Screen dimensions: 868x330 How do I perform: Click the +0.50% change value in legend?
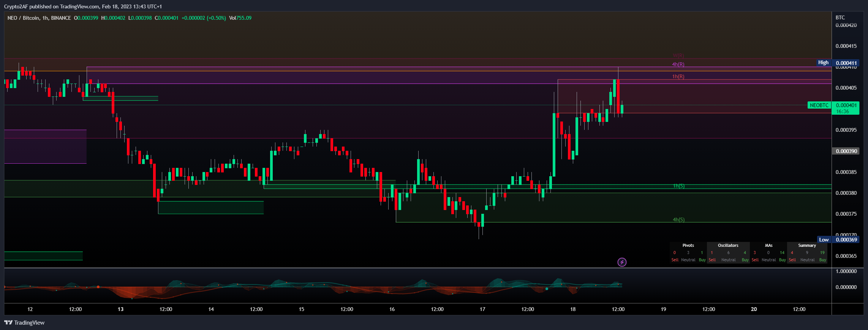click(216, 18)
